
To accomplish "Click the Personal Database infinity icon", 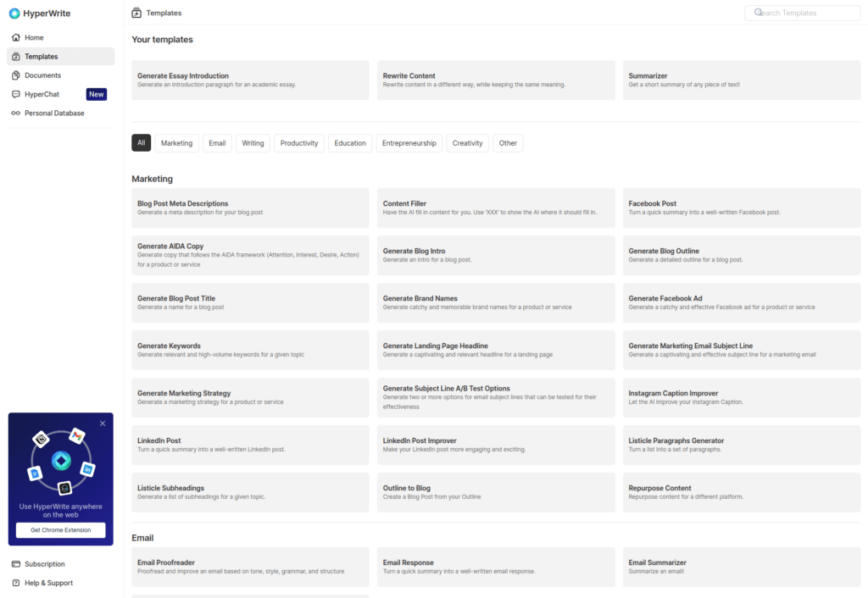I will (16, 113).
